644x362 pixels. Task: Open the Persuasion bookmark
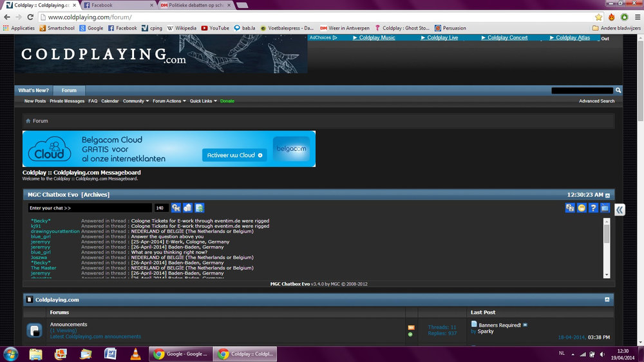[451, 28]
